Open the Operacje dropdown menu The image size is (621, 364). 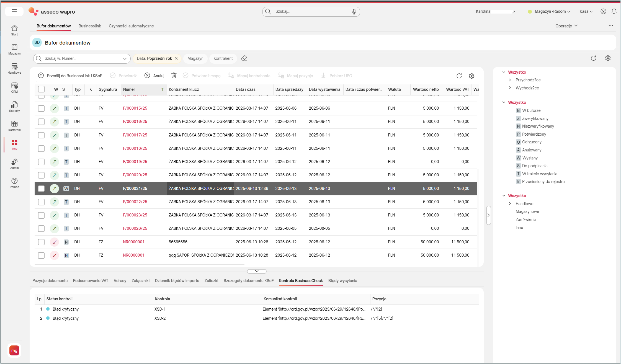click(566, 26)
